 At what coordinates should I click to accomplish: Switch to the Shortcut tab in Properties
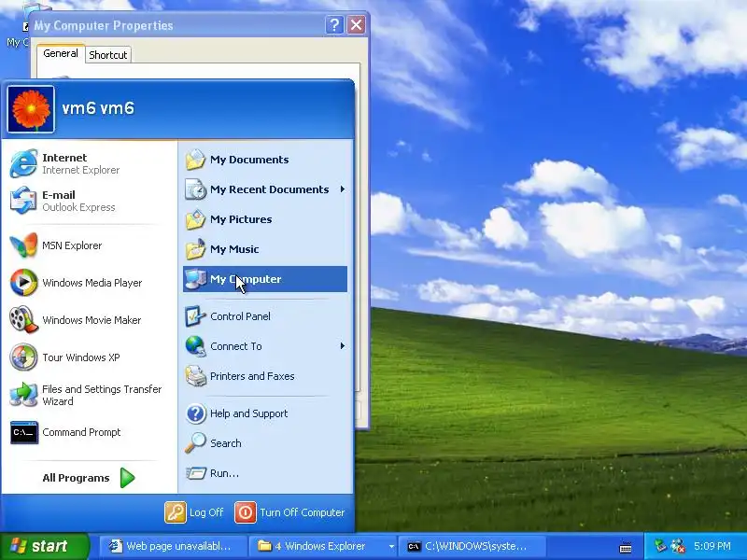[108, 55]
